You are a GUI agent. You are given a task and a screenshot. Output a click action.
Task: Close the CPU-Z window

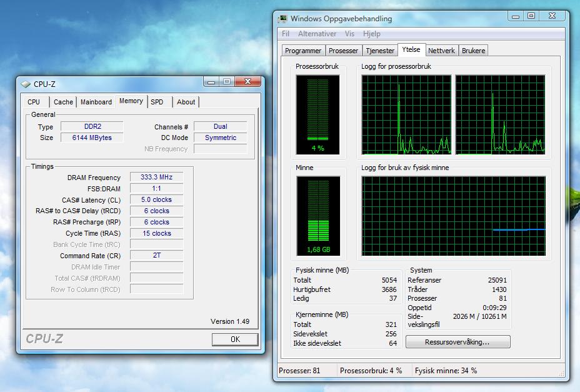pyautogui.click(x=248, y=81)
